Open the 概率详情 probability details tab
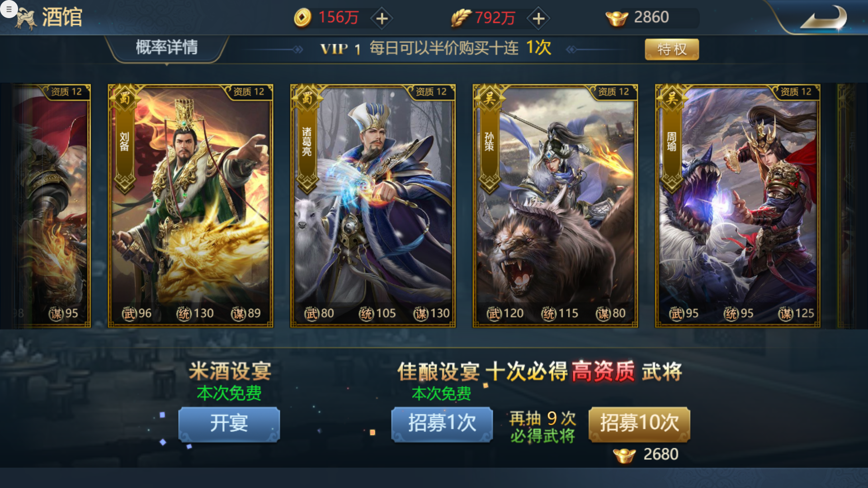 pos(167,48)
